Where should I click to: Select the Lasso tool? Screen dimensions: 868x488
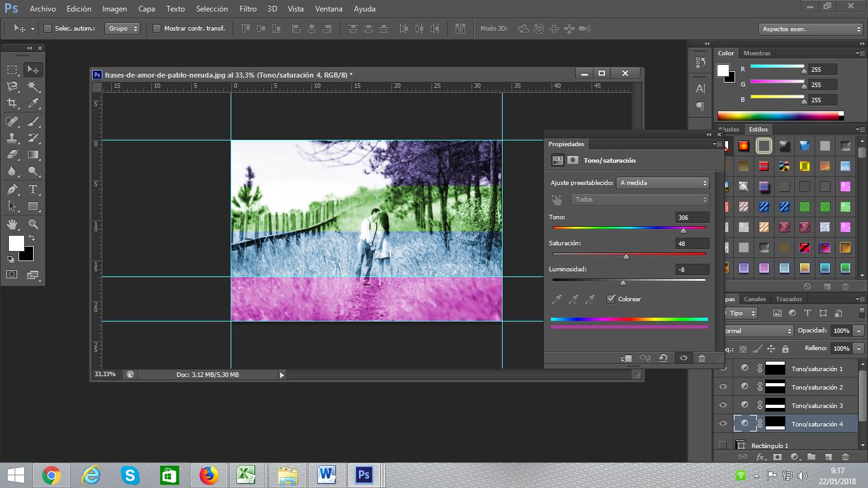click(12, 86)
